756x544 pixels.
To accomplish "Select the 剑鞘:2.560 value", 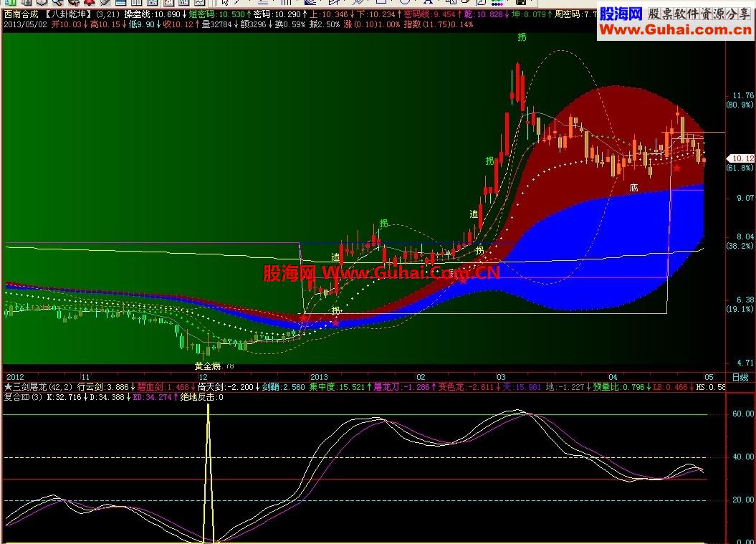I will tap(284, 387).
